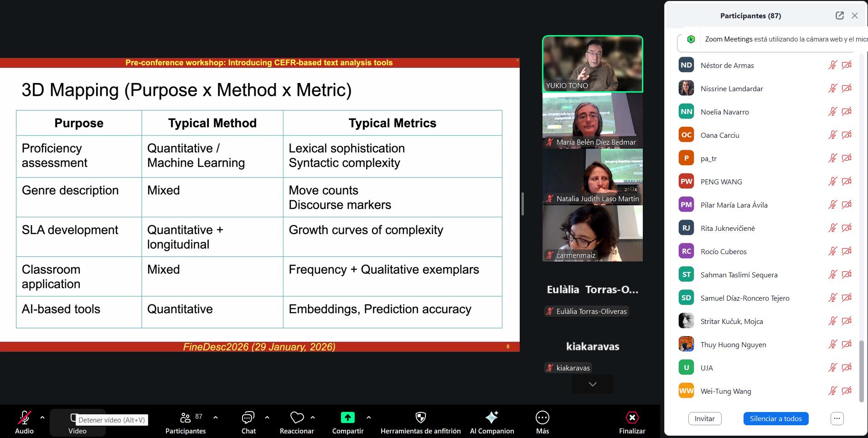Open the Participantes list from toolbar
868x438 pixels.
click(x=186, y=417)
